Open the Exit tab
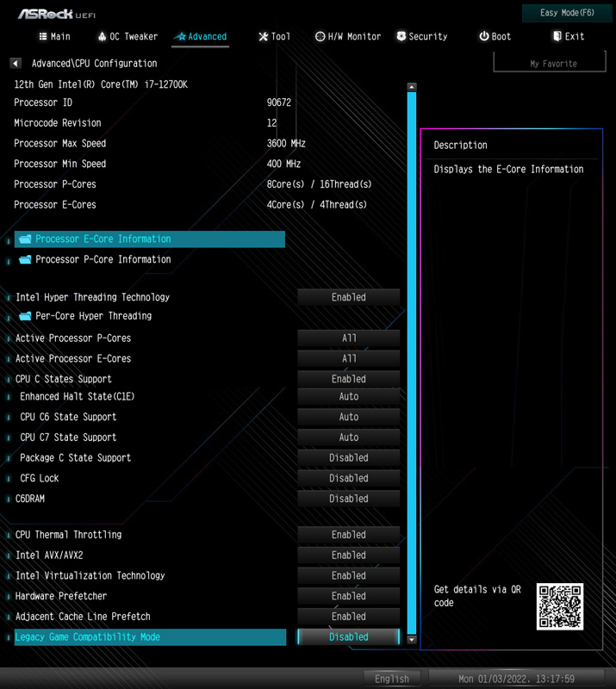Viewport: 616px width, 689px height. [x=569, y=36]
